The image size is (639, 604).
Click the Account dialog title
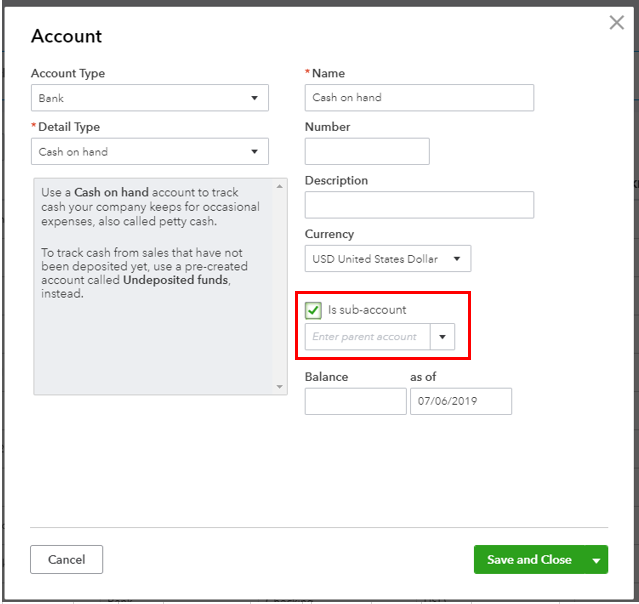(x=67, y=36)
